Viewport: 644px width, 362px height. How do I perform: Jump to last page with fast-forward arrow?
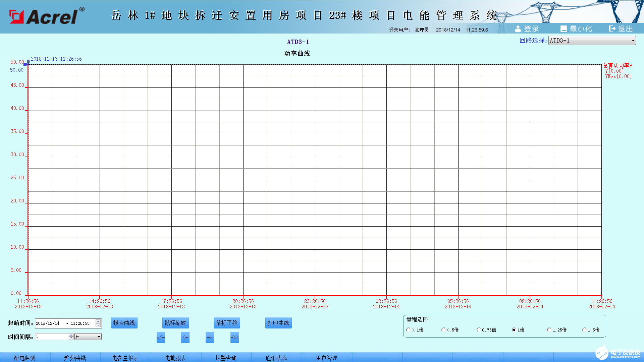(234, 338)
